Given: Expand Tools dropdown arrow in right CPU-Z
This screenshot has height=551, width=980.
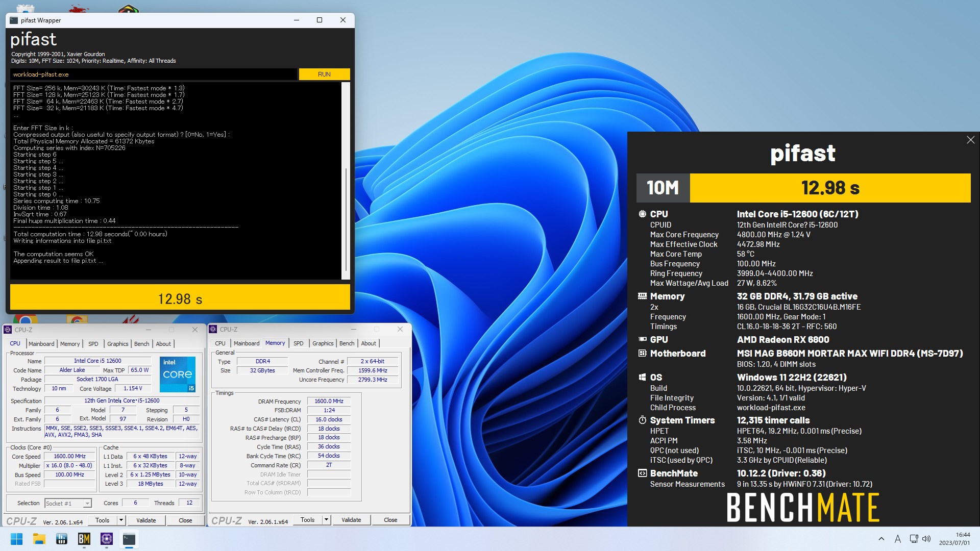Looking at the screenshot, I should [326, 520].
